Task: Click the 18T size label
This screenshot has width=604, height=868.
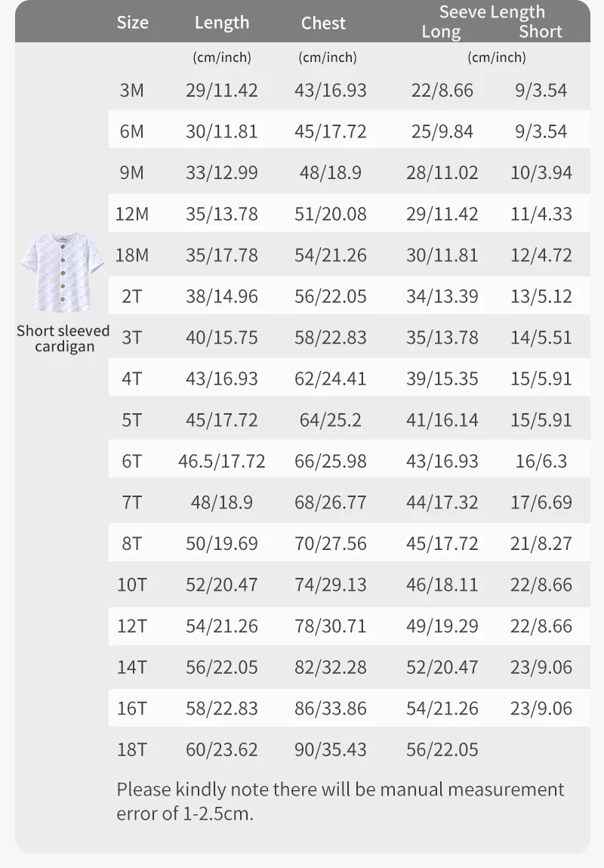Action: pyautogui.click(x=132, y=749)
